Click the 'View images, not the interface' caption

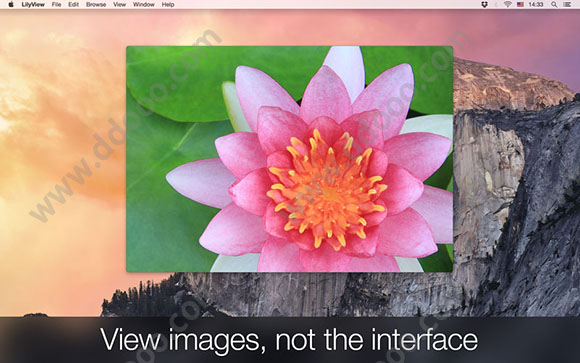pyautogui.click(x=289, y=340)
